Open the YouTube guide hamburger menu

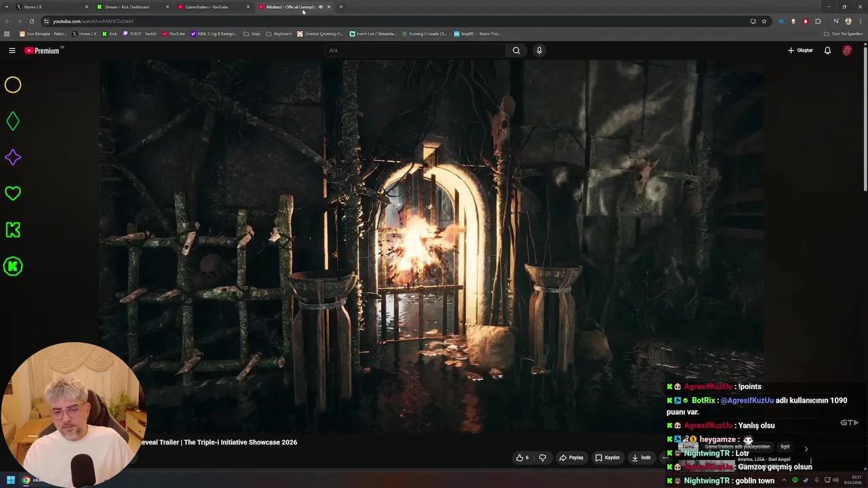tap(12, 50)
